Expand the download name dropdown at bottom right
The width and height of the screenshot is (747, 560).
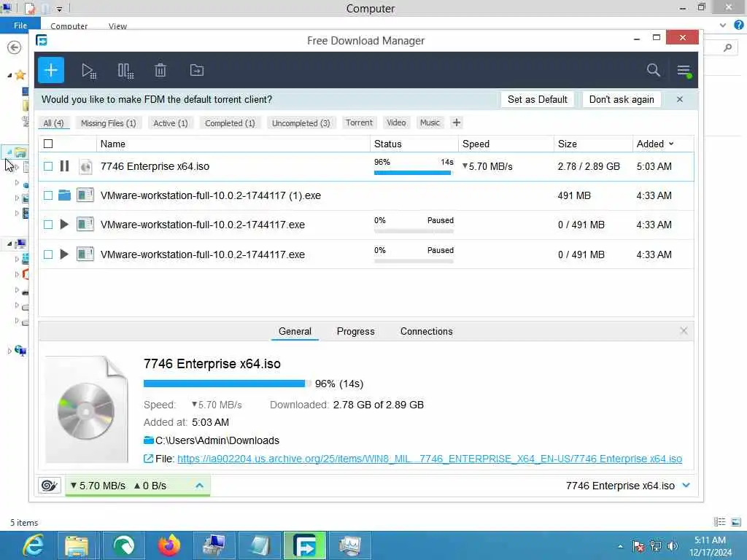pyautogui.click(x=686, y=486)
